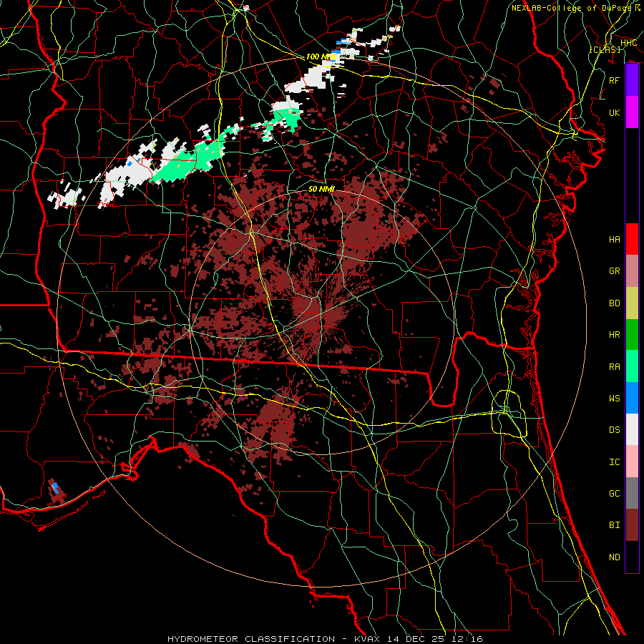Click the HR legend label

pos(615,335)
